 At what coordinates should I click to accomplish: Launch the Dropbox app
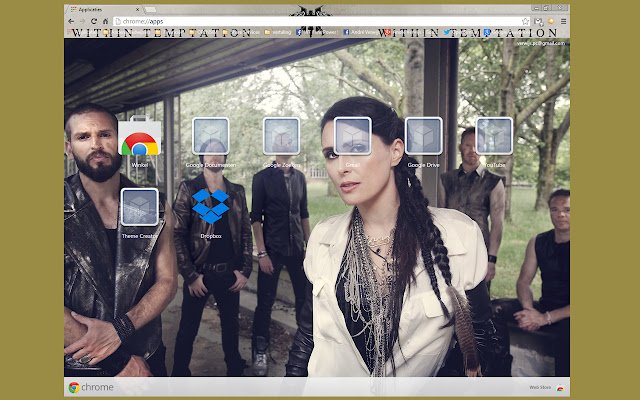[x=211, y=206]
